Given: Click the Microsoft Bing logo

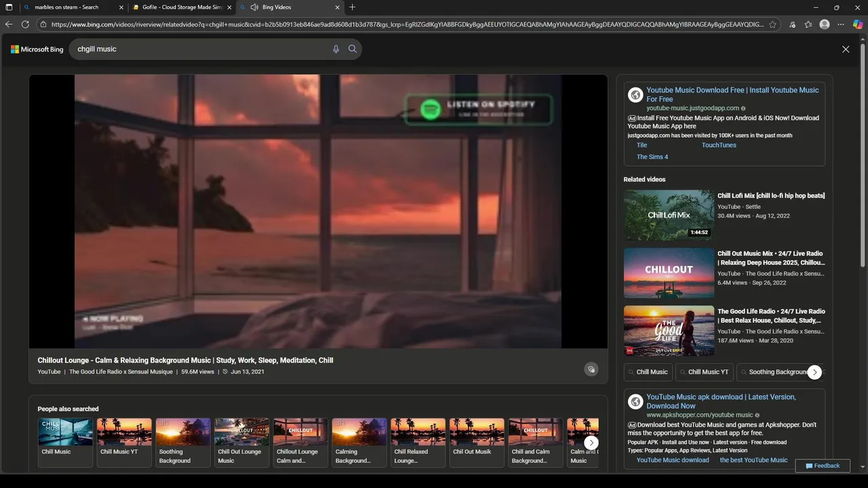Looking at the screenshot, I should (x=37, y=49).
